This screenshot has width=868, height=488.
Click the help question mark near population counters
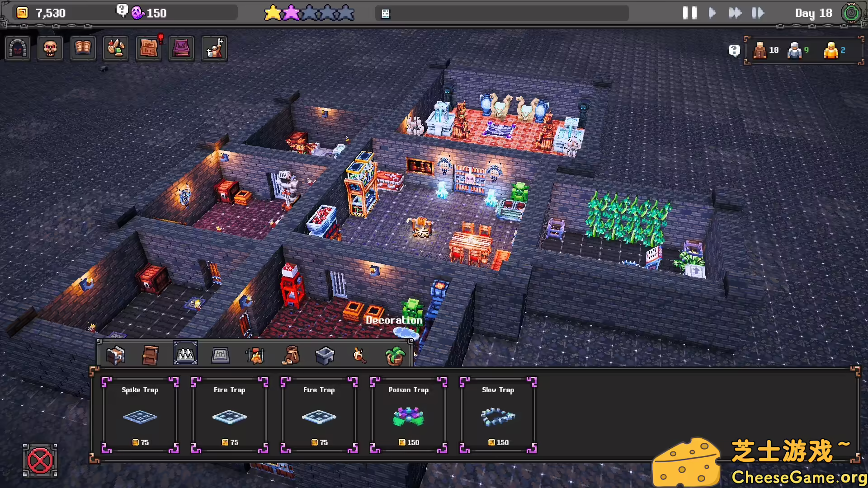733,50
